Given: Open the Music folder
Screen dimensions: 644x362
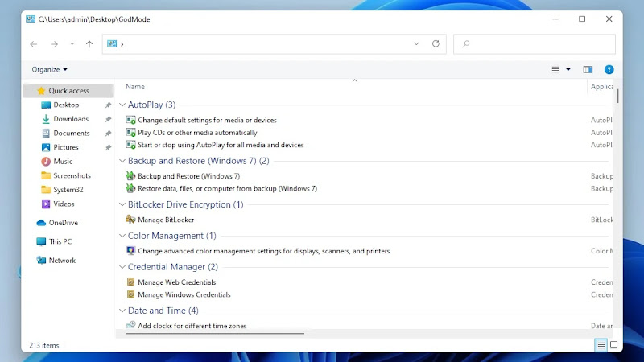Looking at the screenshot, I should pos(63,162).
